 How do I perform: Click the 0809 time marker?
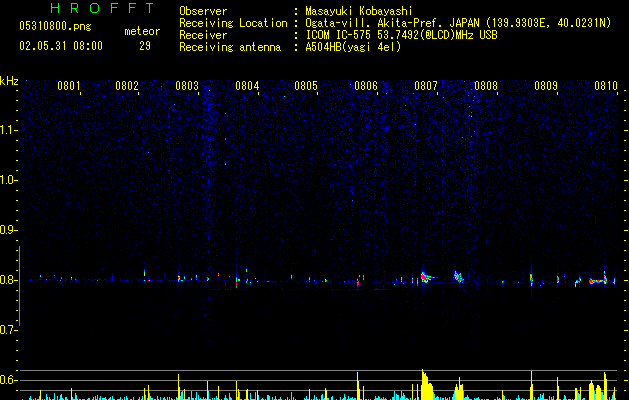546,86
